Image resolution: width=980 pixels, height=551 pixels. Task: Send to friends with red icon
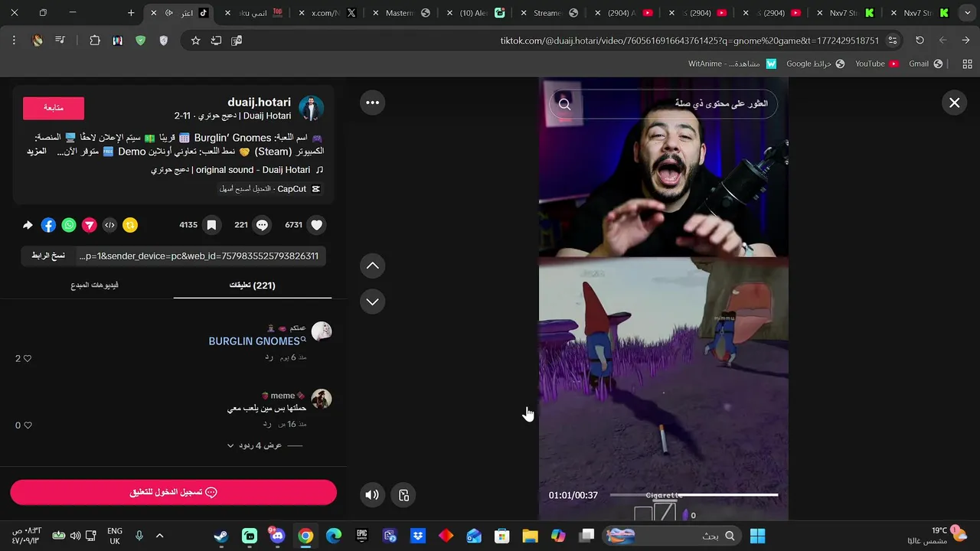[x=90, y=225]
